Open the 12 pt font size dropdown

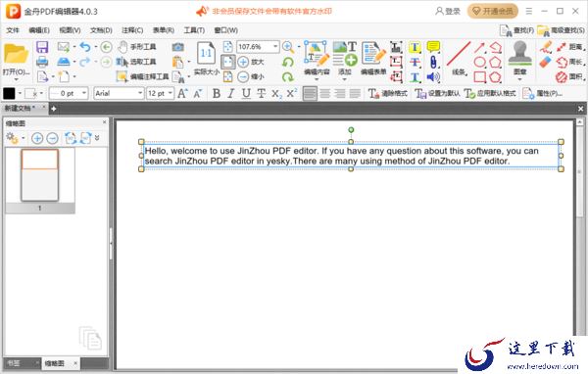coord(171,93)
